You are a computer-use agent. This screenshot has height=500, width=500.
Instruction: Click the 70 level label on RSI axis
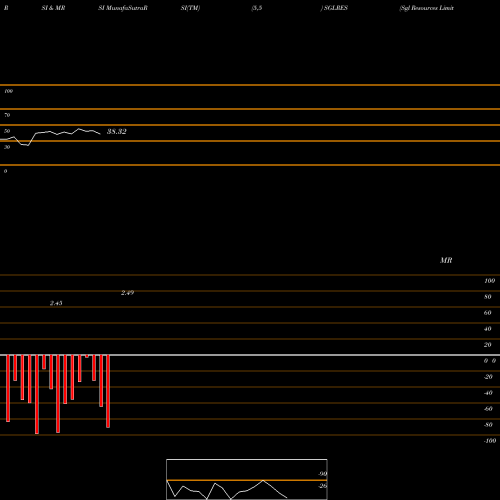[7, 115]
